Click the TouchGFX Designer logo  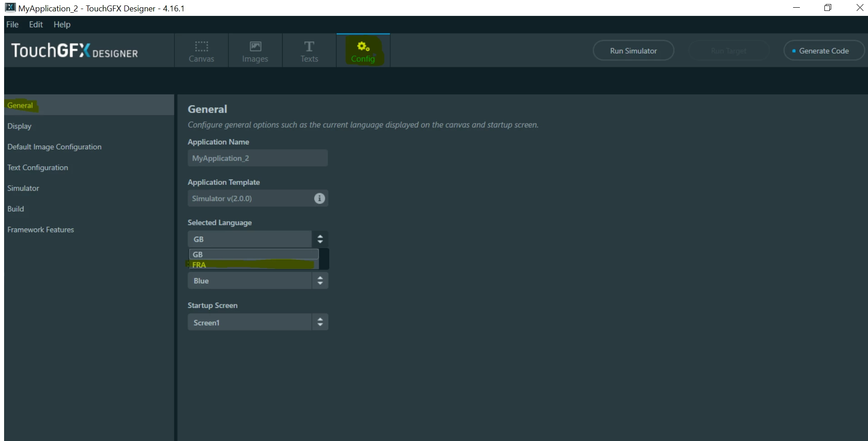click(x=74, y=51)
